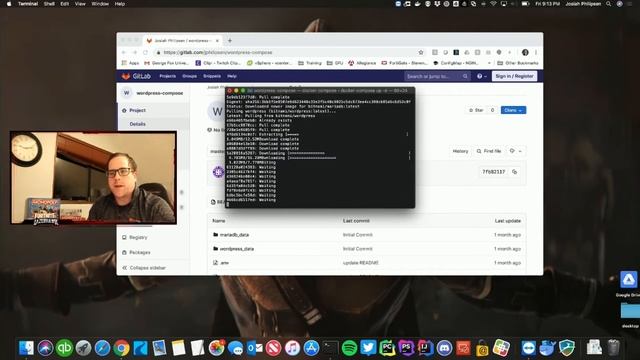
Task: Open Finder from the dock
Action: [26, 348]
